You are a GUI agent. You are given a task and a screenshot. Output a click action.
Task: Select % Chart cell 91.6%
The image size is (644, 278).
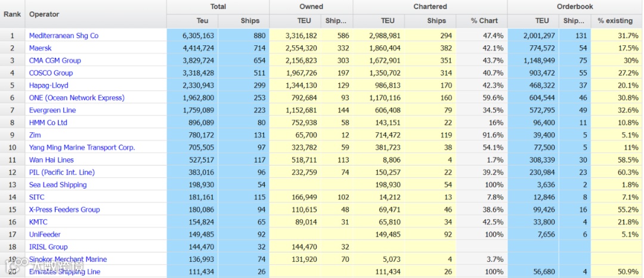(481, 135)
